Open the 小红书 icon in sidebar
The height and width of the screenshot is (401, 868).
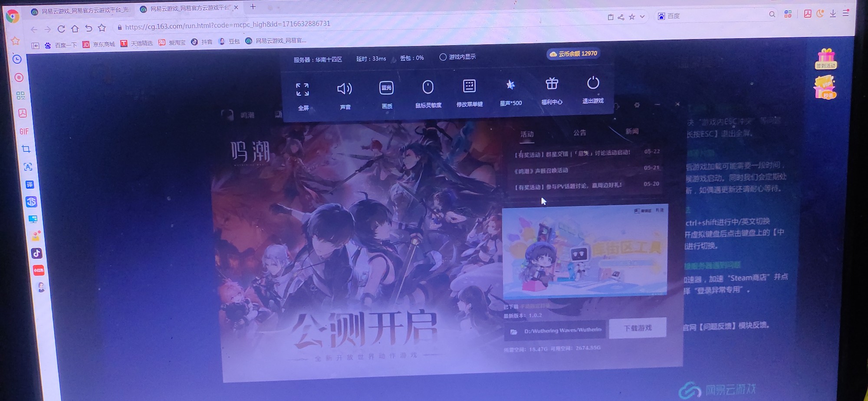tap(39, 270)
